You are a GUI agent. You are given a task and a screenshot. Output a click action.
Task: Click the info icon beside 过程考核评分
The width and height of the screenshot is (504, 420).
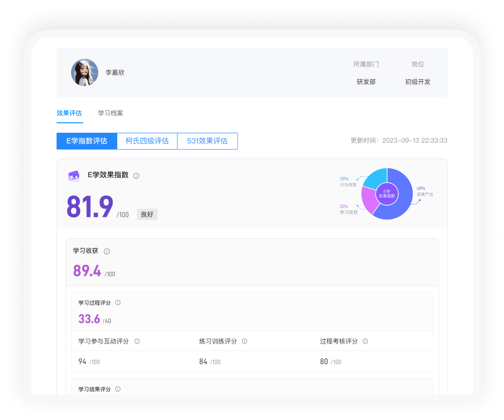(365, 341)
